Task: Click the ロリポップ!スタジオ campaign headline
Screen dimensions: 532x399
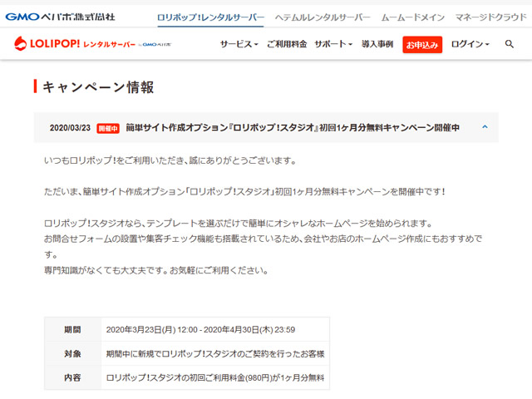Action: 293,127
